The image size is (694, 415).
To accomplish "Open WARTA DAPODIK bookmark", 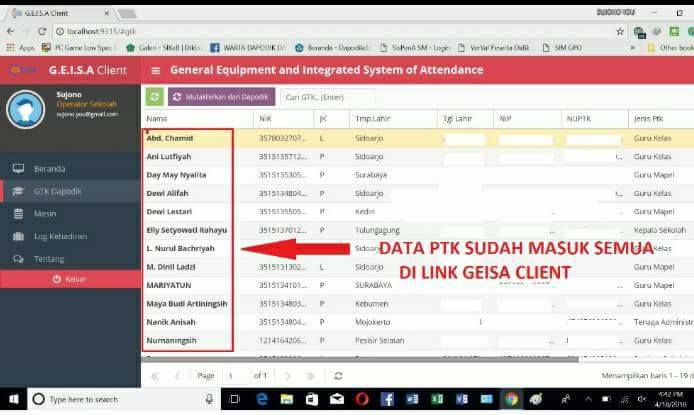I will (x=248, y=47).
